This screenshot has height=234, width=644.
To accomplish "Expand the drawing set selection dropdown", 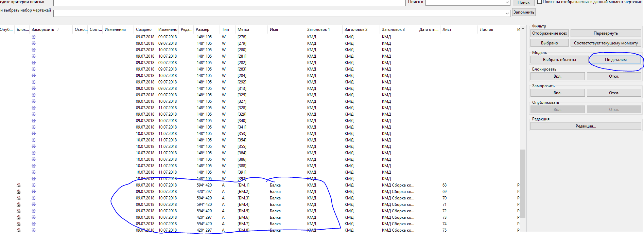I will click(507, 14).
